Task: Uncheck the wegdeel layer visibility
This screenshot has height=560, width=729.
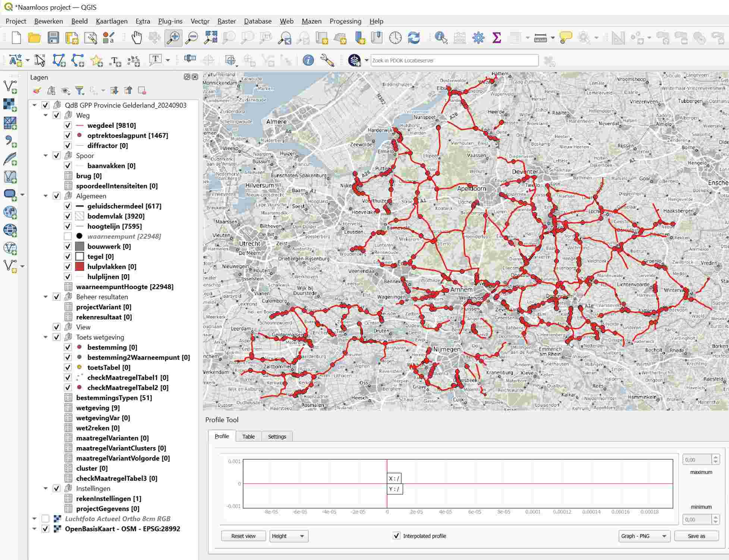Action: pos(68,126)
